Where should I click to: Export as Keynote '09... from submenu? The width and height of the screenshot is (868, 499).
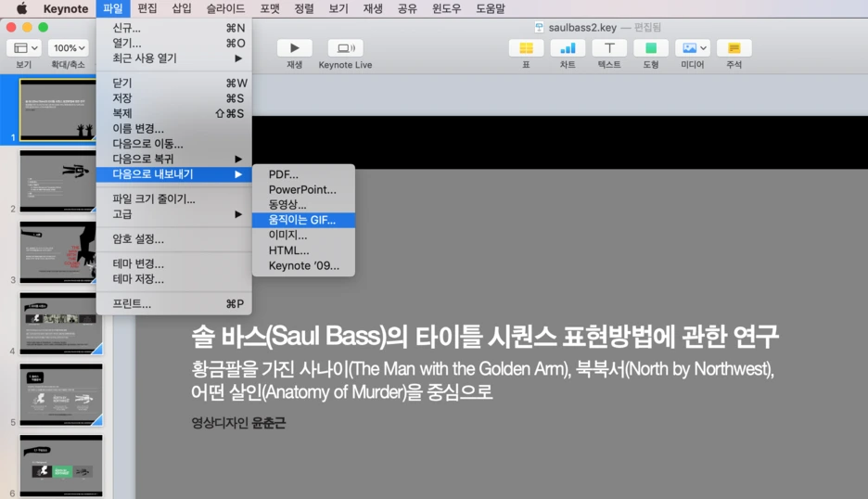pyautogui.click(x=303, y=266)
